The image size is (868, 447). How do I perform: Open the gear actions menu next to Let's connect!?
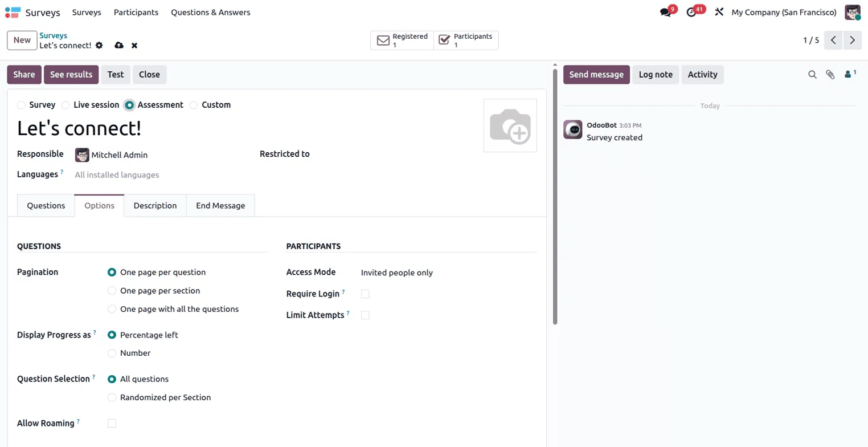[x=99, y=45]
